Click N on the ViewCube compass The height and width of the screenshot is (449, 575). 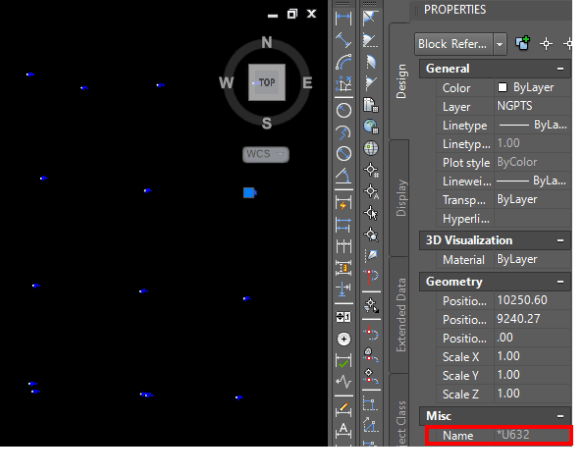(x=267, y=43)
